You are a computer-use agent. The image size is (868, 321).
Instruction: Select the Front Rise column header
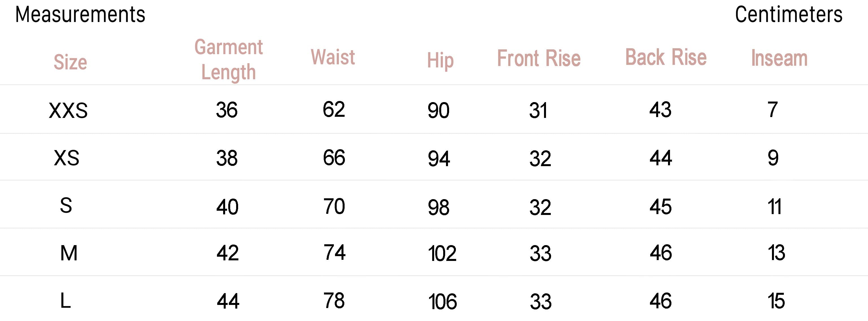(x=539, y=59)
